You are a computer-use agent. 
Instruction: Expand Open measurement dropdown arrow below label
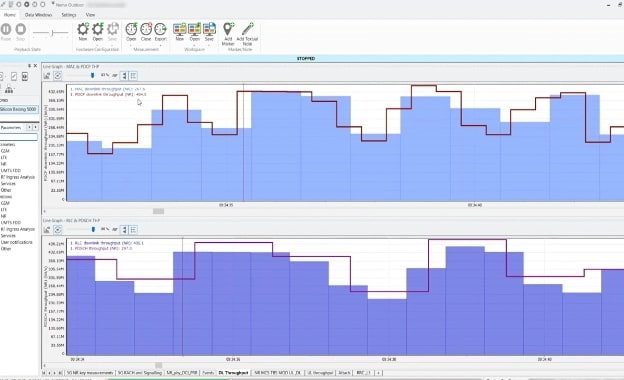click(131, 44)
